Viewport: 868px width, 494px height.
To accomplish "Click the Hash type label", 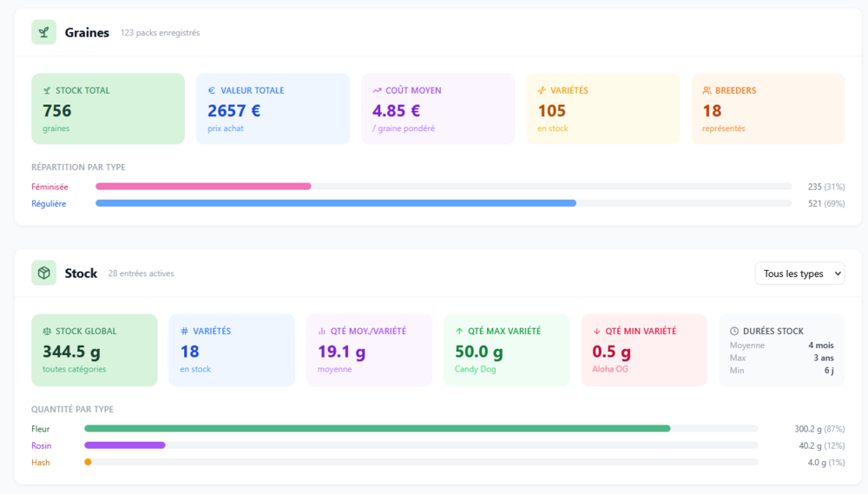I will tap(41, 463).
